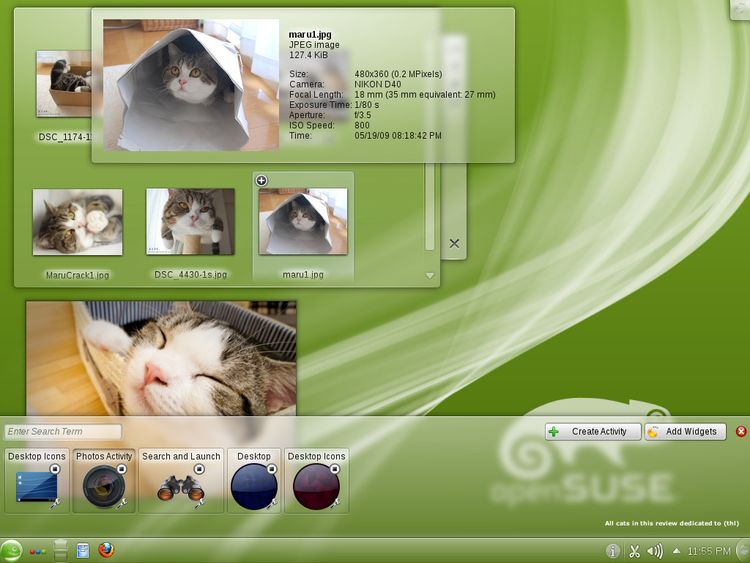This screenshot has height=563, width=750.
Task: Open the Klipper scissors clipboard icon
Action: (634, 551)
